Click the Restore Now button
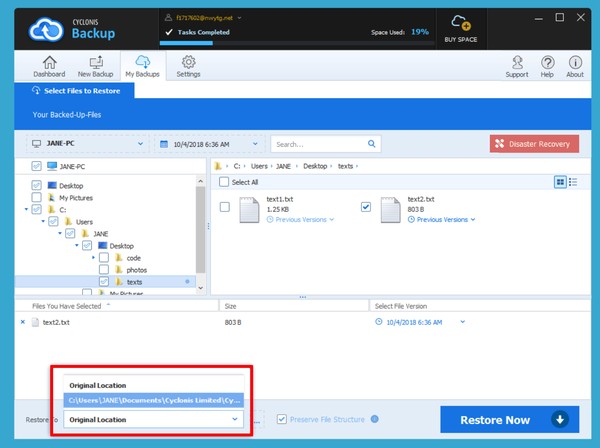Viewport: 600px width, 448px height. point(507,419)
